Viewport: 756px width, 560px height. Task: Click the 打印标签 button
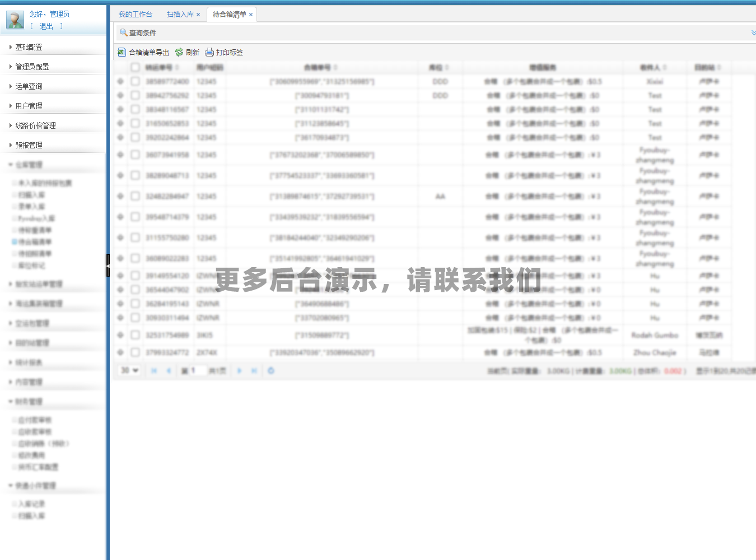224,52
